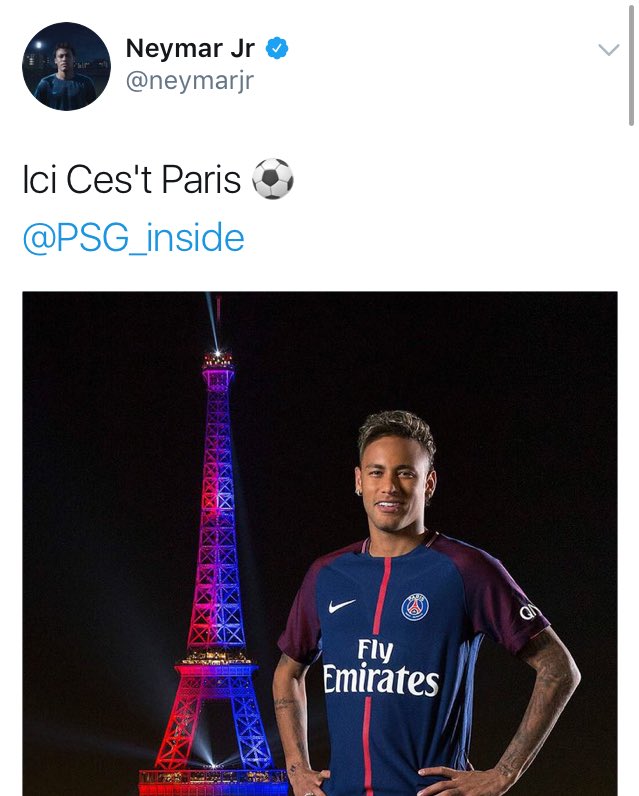This screenshot has width=639, height=796.
Task: Click the Nike swoosh on jersey
Action: click(342, 605)
